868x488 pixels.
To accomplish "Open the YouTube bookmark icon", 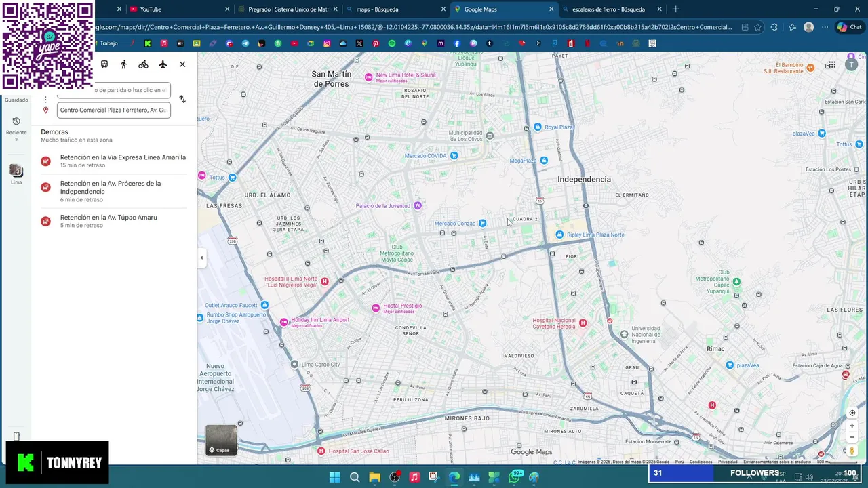I will pyautogui.click(x=294, y=43).
